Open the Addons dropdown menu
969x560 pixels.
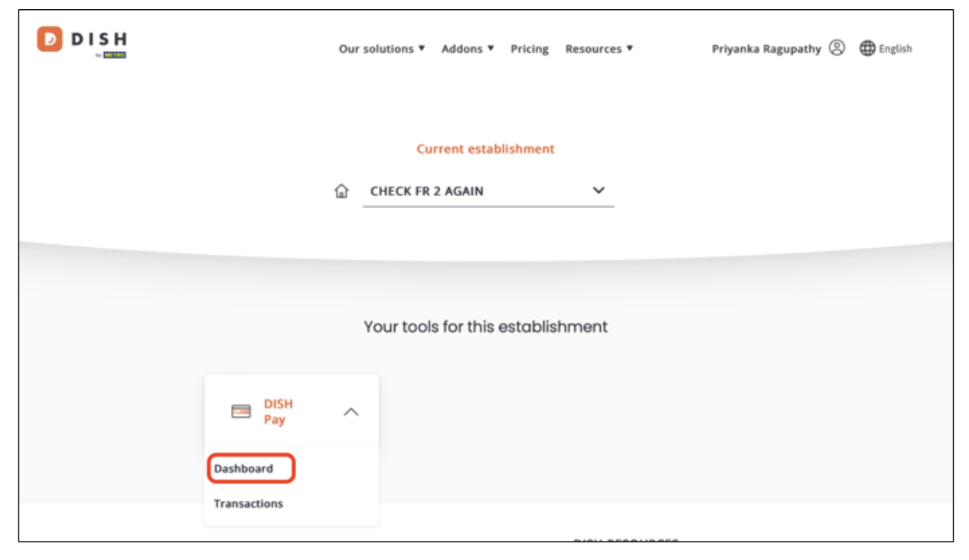[468, 49]
